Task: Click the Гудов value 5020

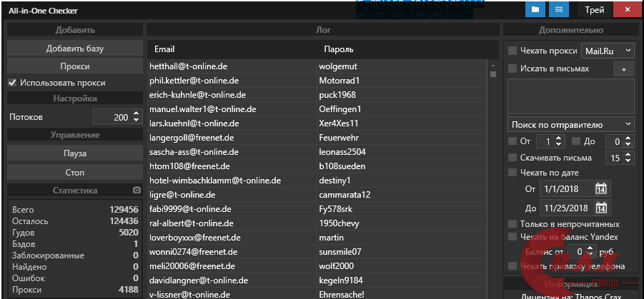Action: [x=129, y=233]
